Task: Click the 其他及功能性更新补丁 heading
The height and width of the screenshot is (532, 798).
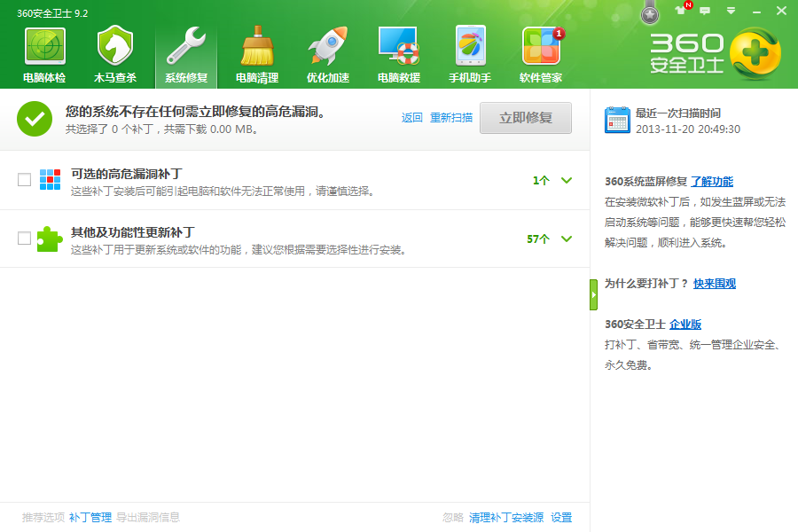Action: click(x=132, y=232)
